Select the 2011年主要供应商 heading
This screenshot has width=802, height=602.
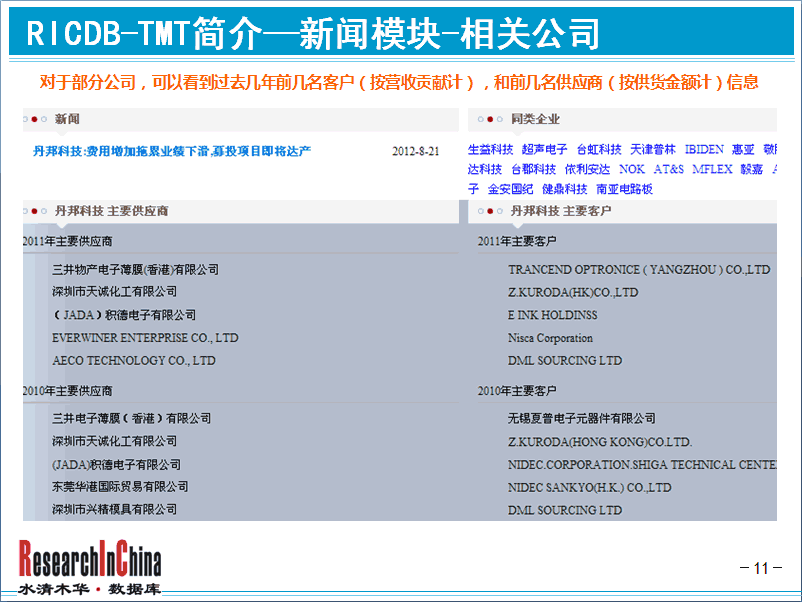point(68,241)
